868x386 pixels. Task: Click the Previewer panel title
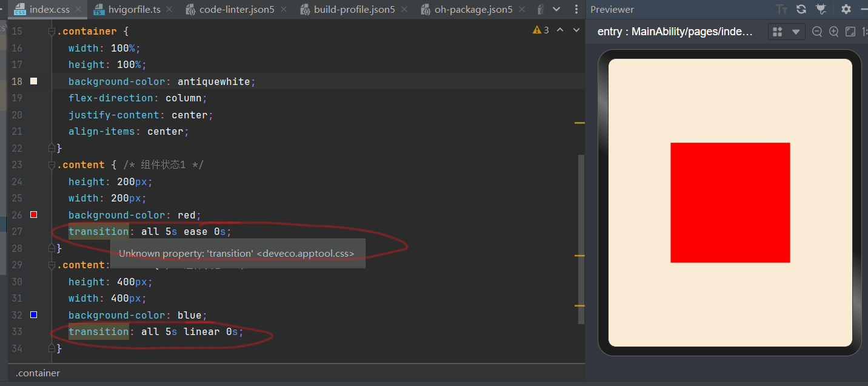point(612,10)
